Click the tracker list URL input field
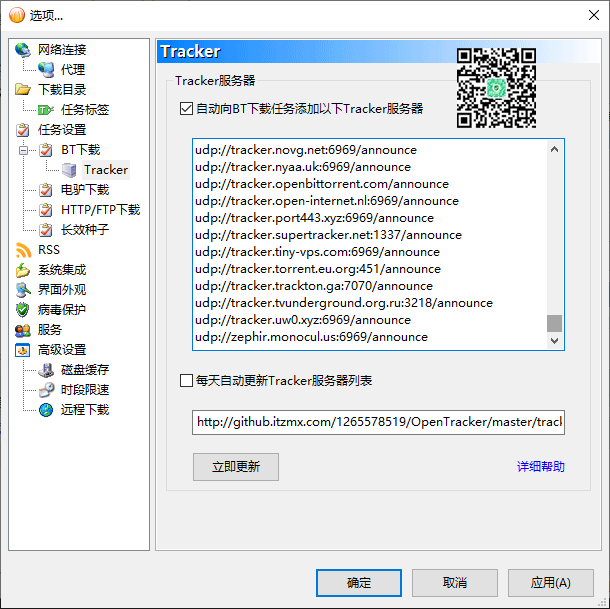The width and height of the screenshot is (610, 609). click(x=378, y=422)
